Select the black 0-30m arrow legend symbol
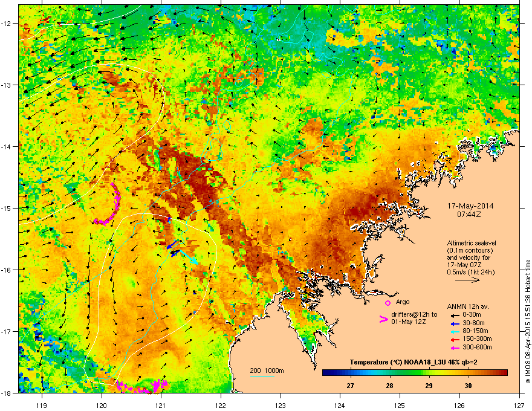 click(x=455, y=316)
